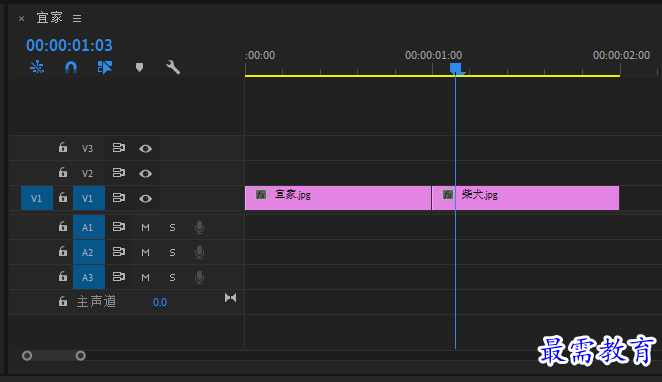
Task: Open the 宜家 sequence panel menu
Action: [77, 19]
